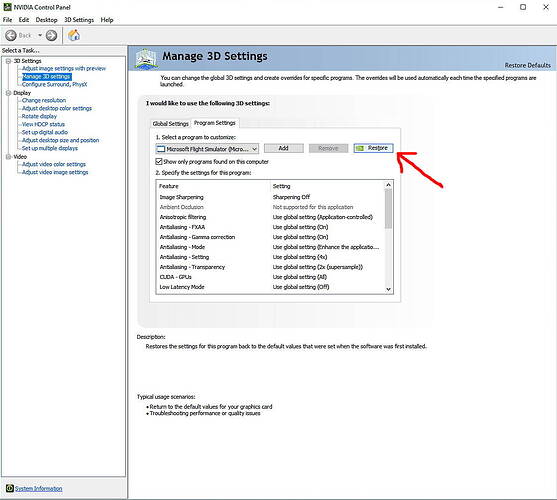Open the Back history dropdown arrow
Image resolution: width=557 pixels, height=500 pixels.
[40, 35]
